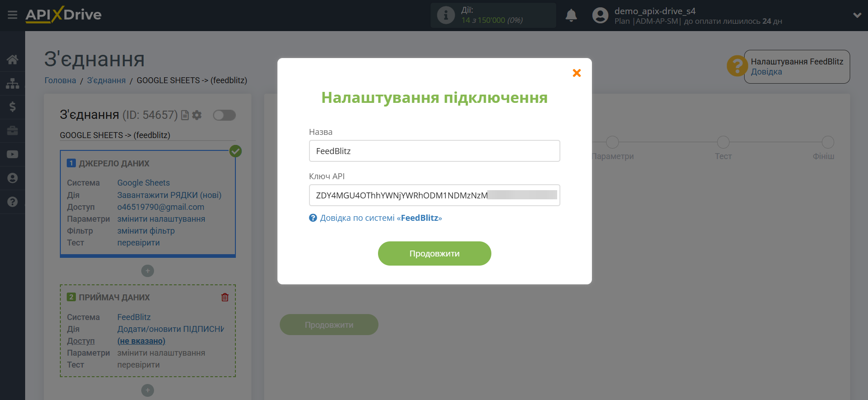The width and height of the screenshot is (868, 400).
Task: Click the user avatar icon
Action: point(600,16)
